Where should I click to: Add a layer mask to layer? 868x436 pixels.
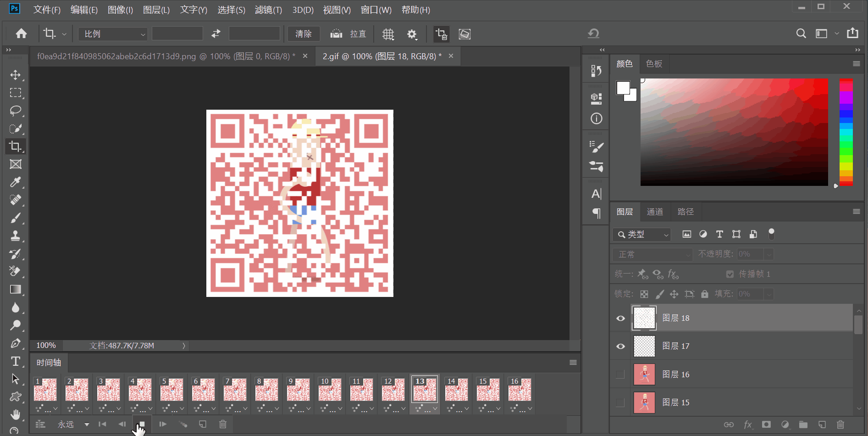[766, 425]
